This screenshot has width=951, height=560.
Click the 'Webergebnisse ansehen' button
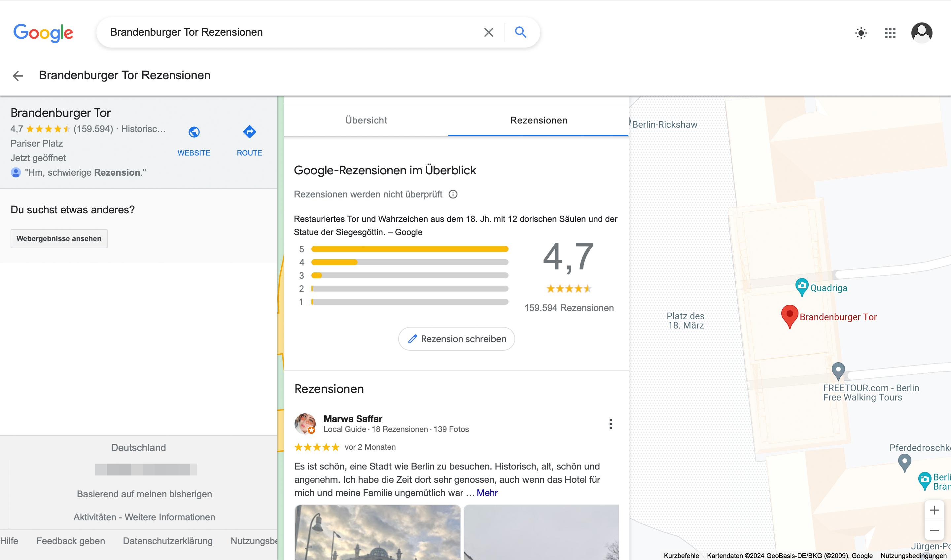(59, 238)
